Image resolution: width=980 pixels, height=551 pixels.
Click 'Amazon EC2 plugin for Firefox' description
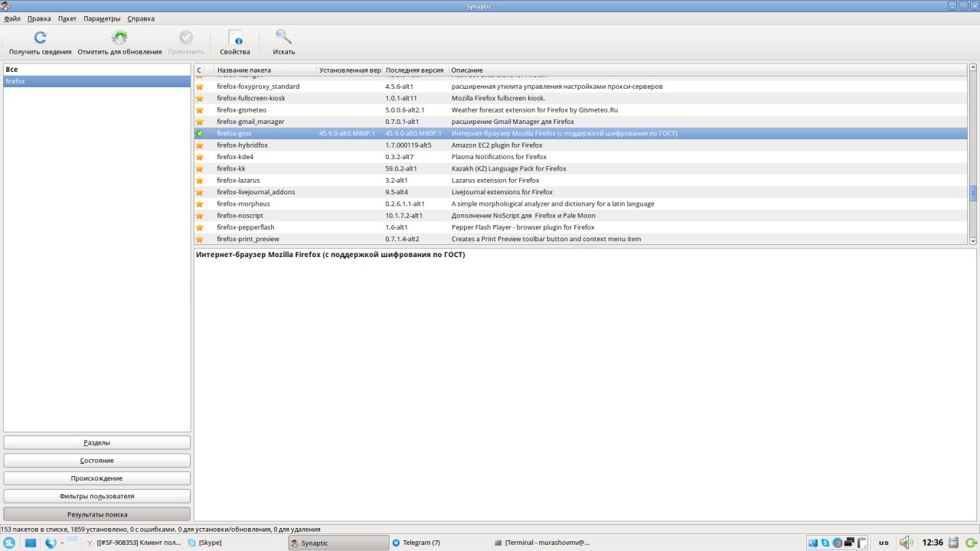coord(497,145)
